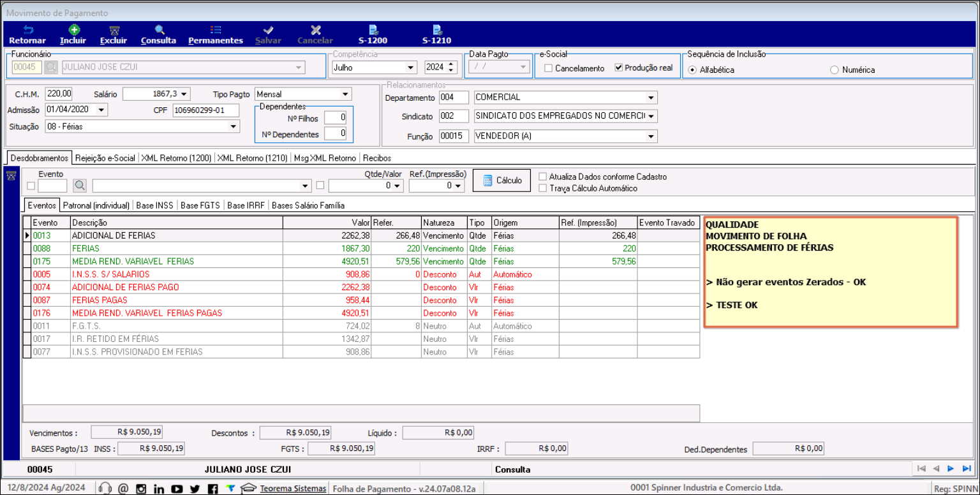Open the Admissão date dropdown
The height and width of the screenshot is (495, 980).
pos(101,110)
